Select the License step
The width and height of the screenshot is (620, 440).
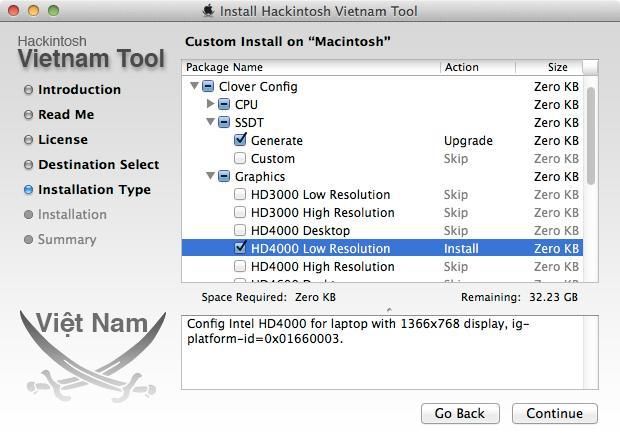[63, 140]
